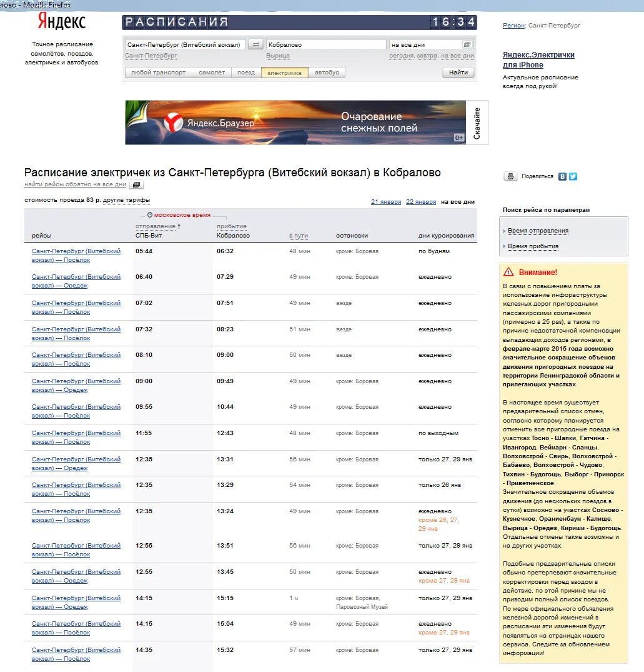Image resolution: width=644 pixels, height=672 pixels.
Task: Click the другие тарифы link
Action: (x=126, y=200)
